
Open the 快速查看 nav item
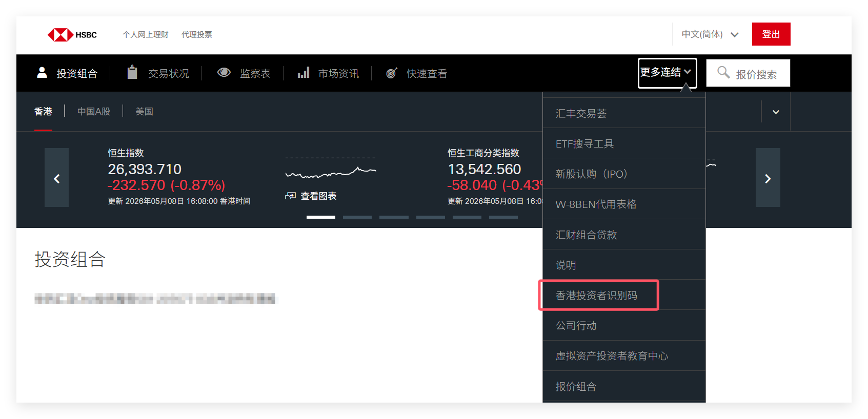click(x=427, y=74)
